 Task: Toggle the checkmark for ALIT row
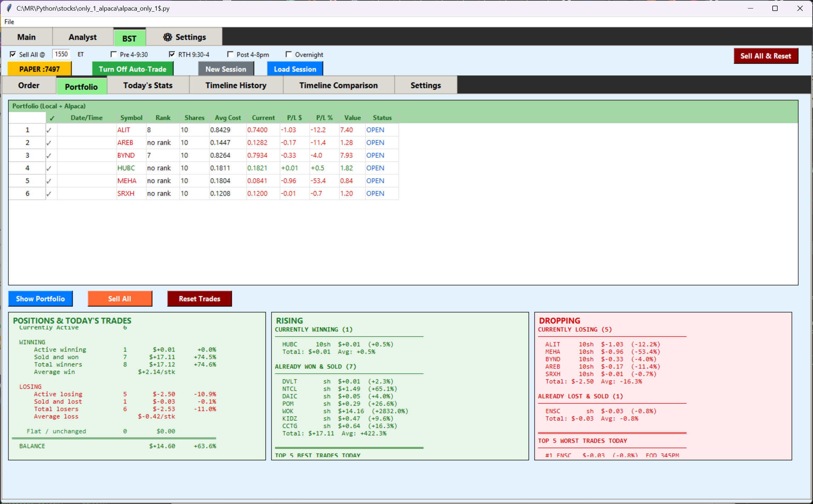tap(49, 130)
